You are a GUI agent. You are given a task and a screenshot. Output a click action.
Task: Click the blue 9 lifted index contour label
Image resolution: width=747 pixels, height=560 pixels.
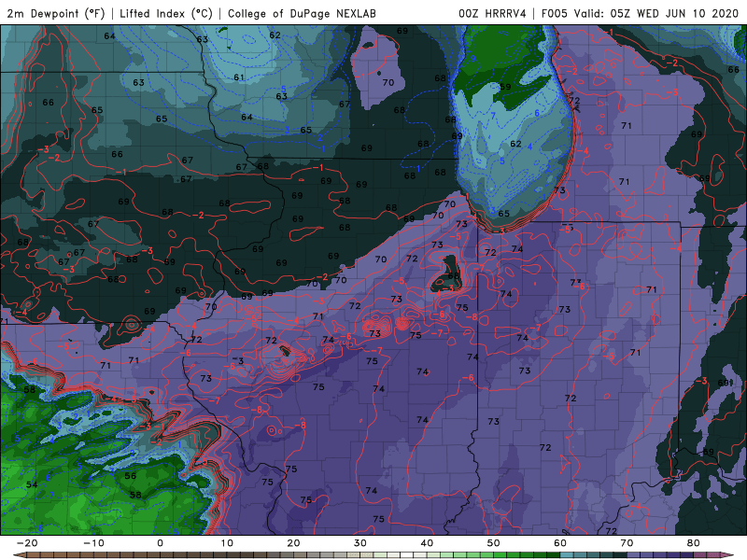473,59
